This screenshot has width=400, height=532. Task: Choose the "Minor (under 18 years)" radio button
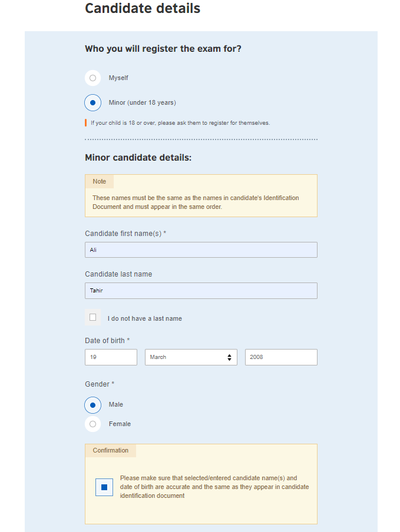(x=92, y=102)
